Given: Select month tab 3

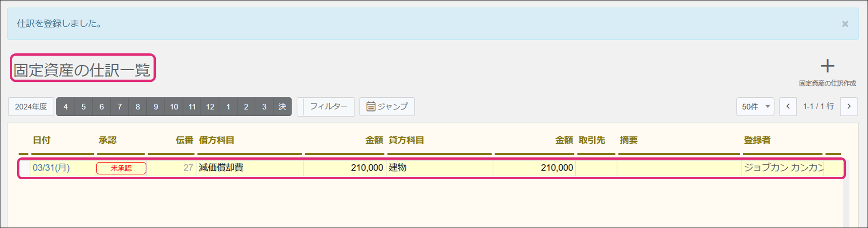Looking at the screenshot, I should (264, 107).
